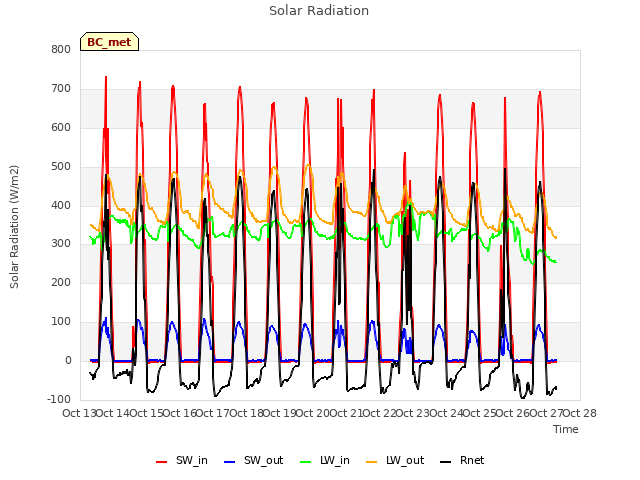640x480 pixels.
Task: Click the BC_met annotation label
Action: pos(109,42)
